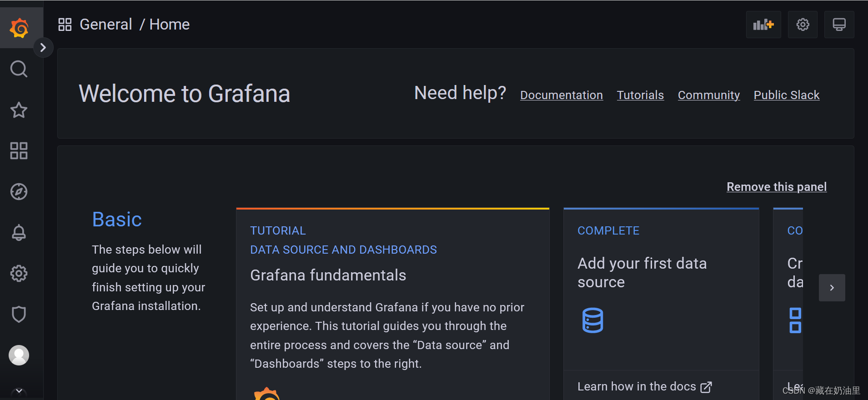
Task: Open the General folder breadcrumb
Action: click(106, 25)
